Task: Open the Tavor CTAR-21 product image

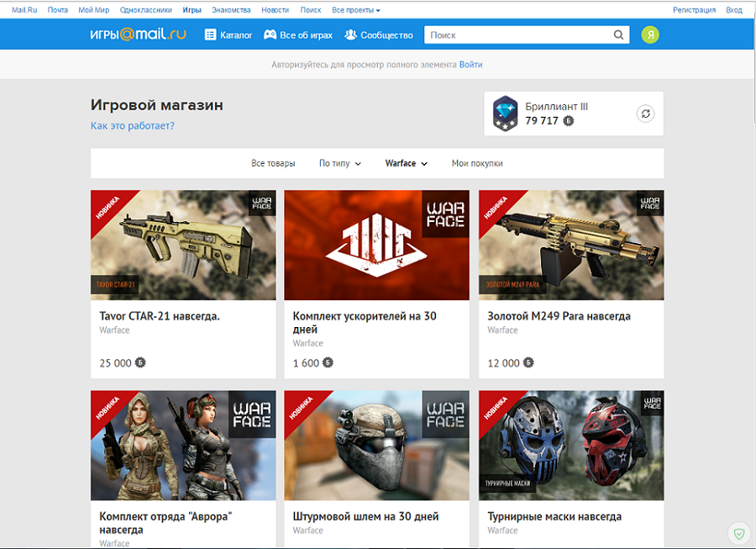Action: pos(183,245)
